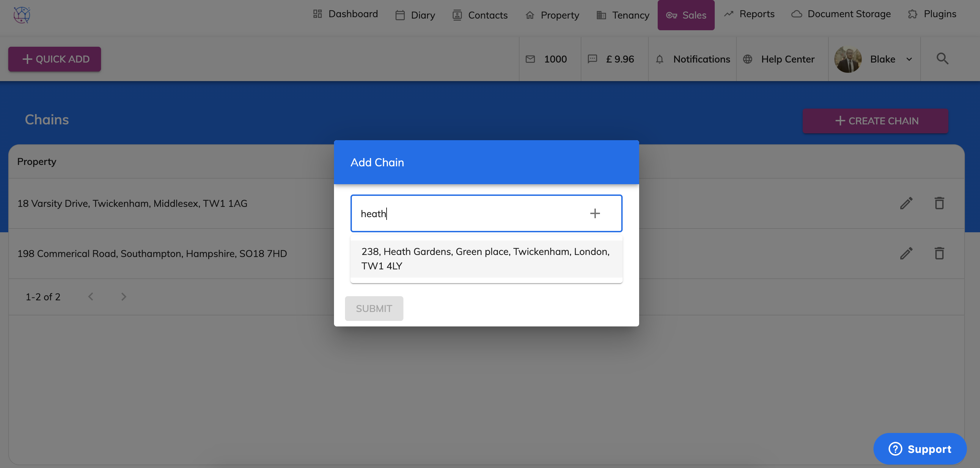Image resolution: width=980 pixels, height=468 pixels.
Task: Click the Create Chain button
Action: click(x=875, y=121)
